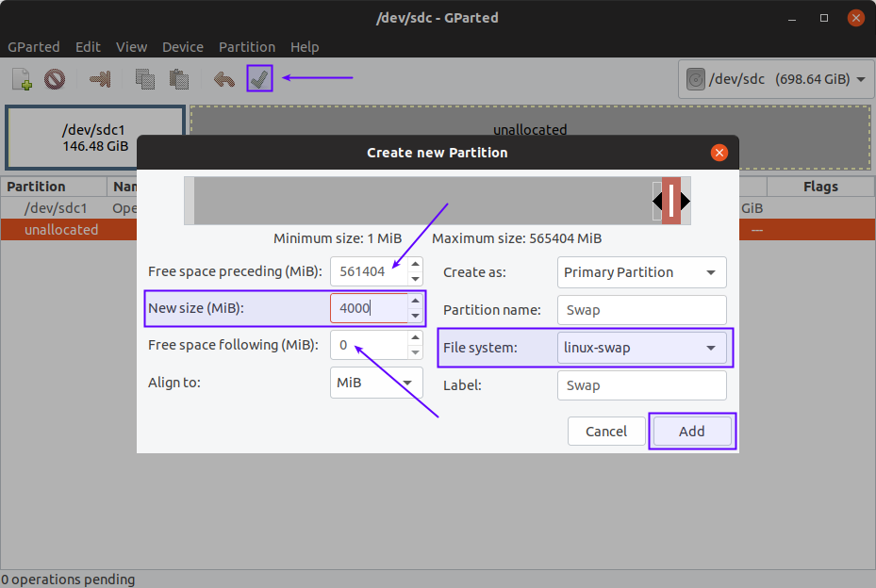Open the Align to dropdown
Viewport: 876px width, 588px height.
(x=376, y=384)
